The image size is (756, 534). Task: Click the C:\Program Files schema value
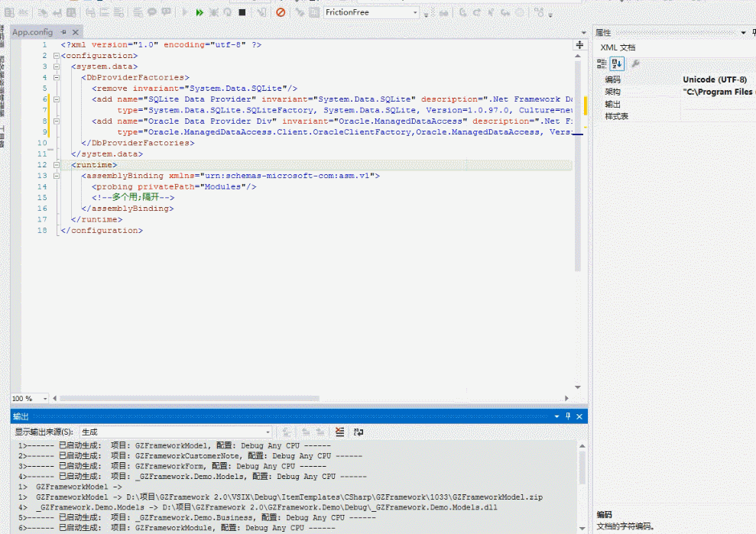point(719,92)
